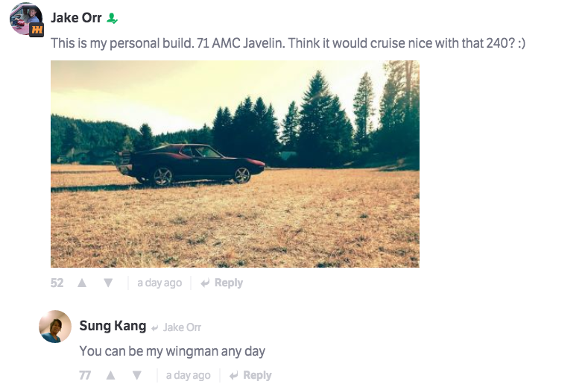Click the text 'You can be my wingman any day'
The image size is (588, 387).
(172, 350)
